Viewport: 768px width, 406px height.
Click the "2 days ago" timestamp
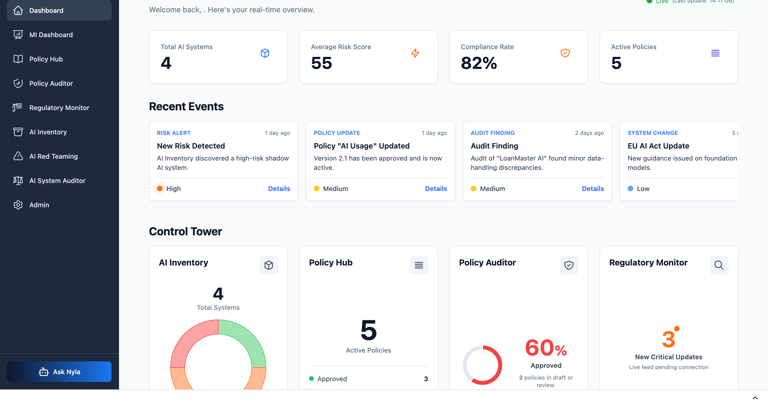pyautogui.click(x=589, y=133)
